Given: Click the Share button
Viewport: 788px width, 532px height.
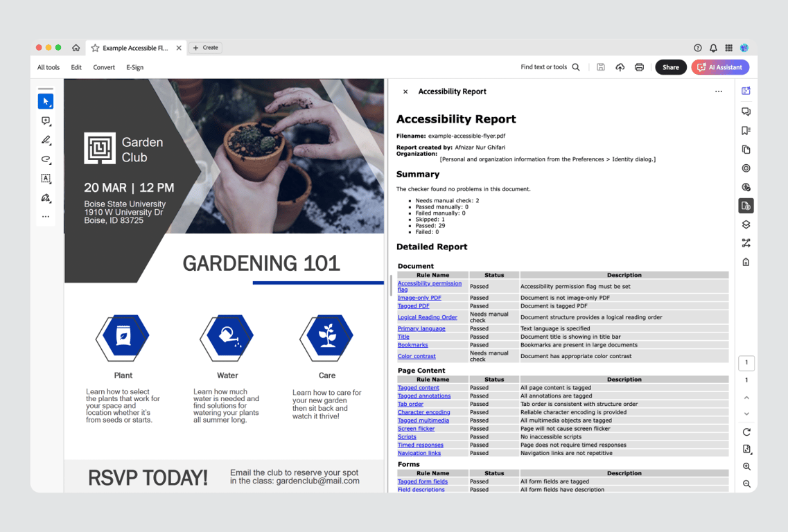Looking at the screenshot, I should pos(670,67).
